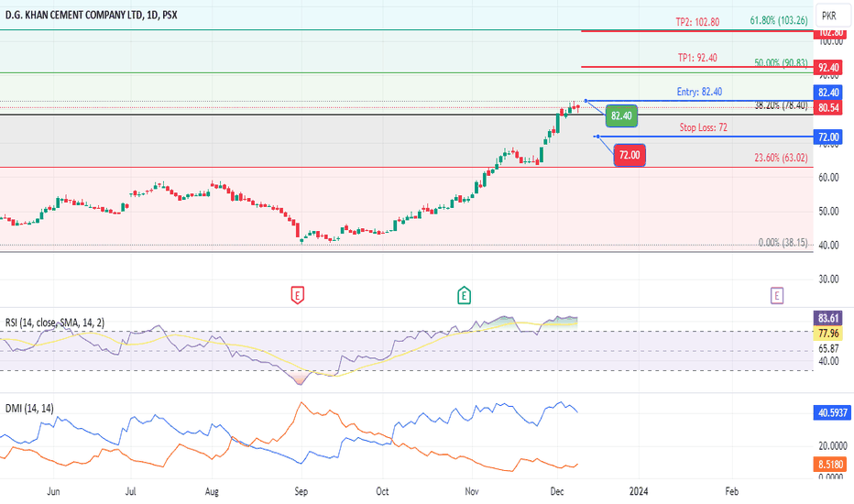This screenshot has width=854, height=504.
Task: Open the PKR currency selector
Action: click(832, 16)
